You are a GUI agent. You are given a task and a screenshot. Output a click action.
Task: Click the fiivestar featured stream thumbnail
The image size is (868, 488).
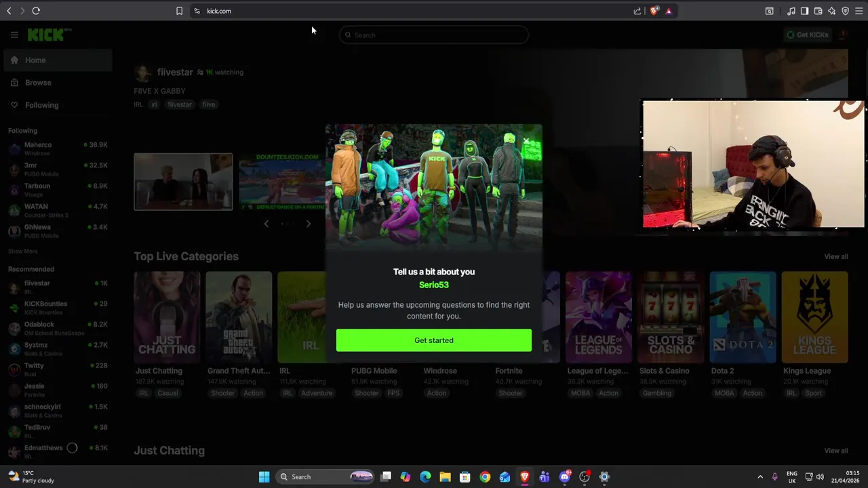pyautogui.click(x=183, y=182)
